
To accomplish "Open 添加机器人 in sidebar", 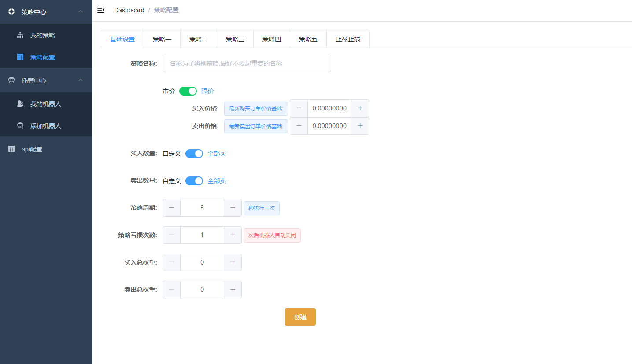I will coord(46,126).
